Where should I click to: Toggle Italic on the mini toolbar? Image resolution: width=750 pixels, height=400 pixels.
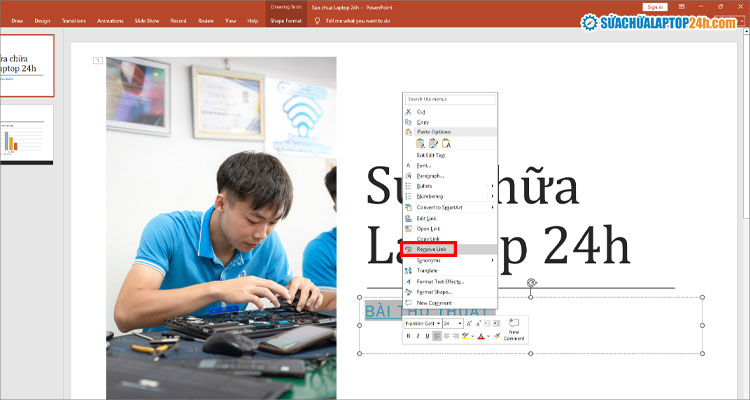pyautogui.click(x=418, y=336)
